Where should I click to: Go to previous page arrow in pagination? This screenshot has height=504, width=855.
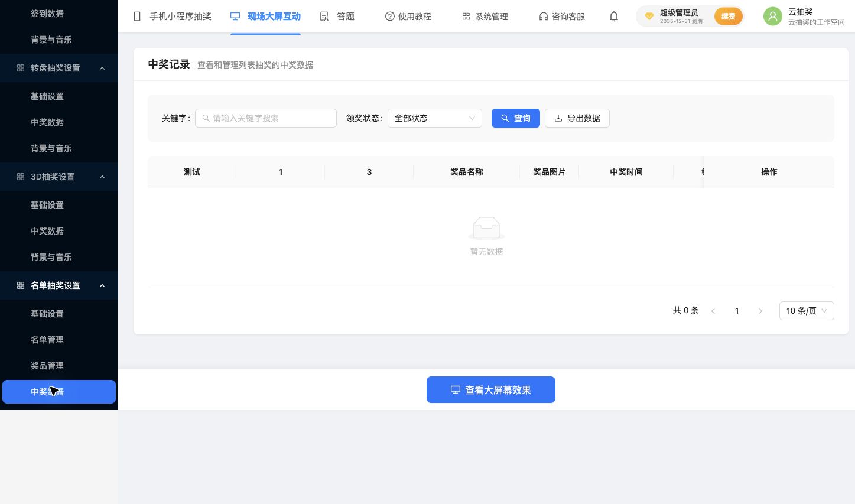(x=713, y=311)
